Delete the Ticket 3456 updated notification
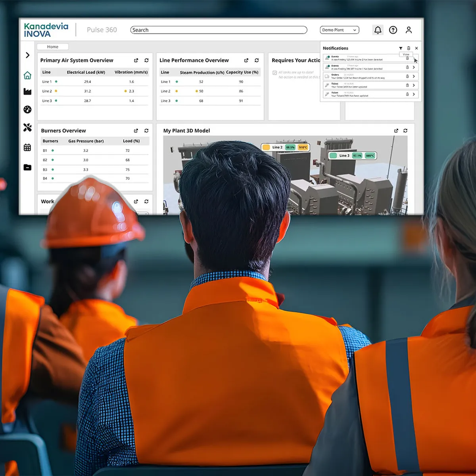476x476 pixels. point(407,85)
